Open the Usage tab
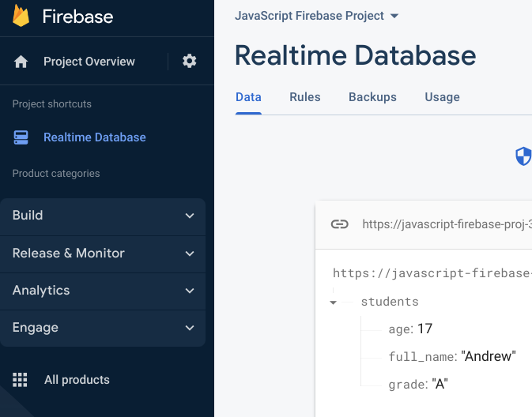Image resolution: width=532 pixels, height=417 pixels. (x=442, y=97)
